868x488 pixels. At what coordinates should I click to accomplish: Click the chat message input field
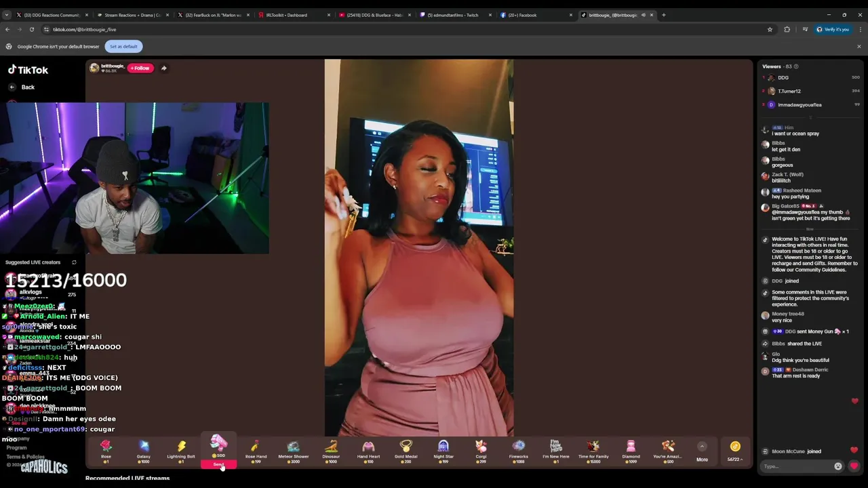click(x=797, y=466)
